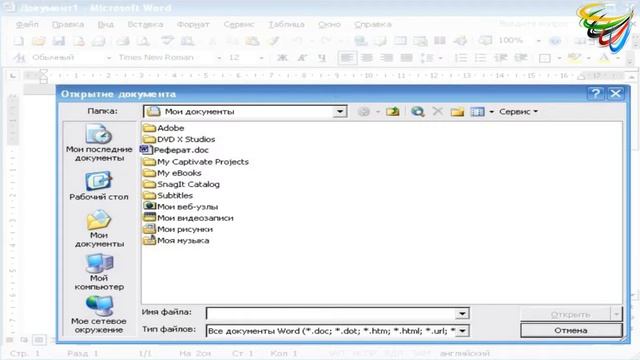Toggle Center alignment in the Word toolbar
The height and width of the screenshot is (360, 640).
[x=367, y=58]
